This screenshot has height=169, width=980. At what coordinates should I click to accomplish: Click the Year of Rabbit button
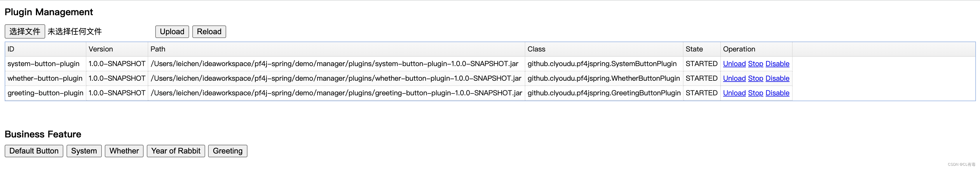(176, 151)
